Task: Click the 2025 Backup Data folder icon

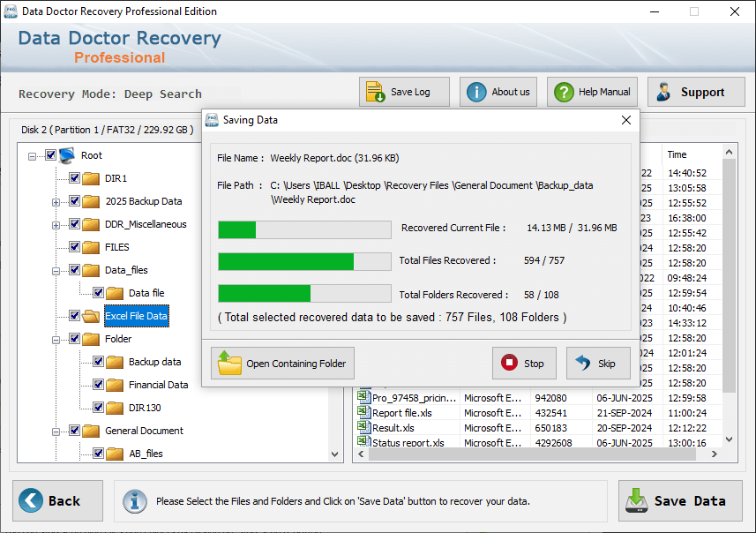Action: click(91, 201)
